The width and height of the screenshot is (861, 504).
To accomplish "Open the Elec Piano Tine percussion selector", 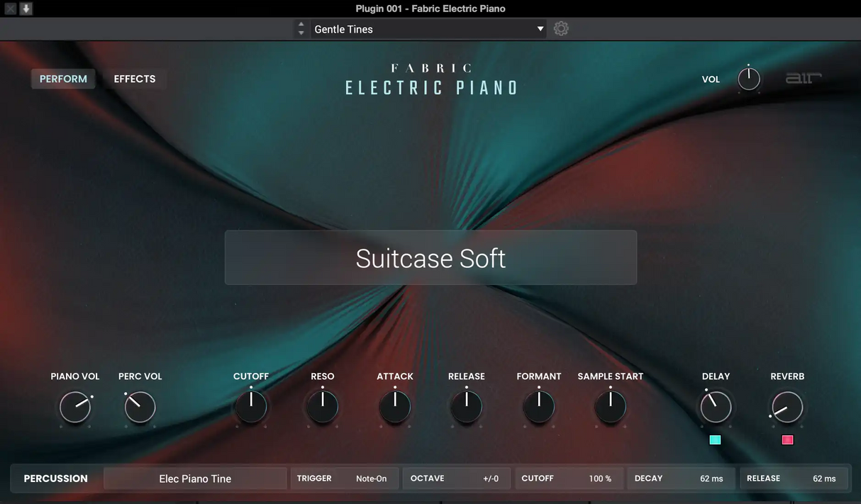I will click(x=194, y=478).
